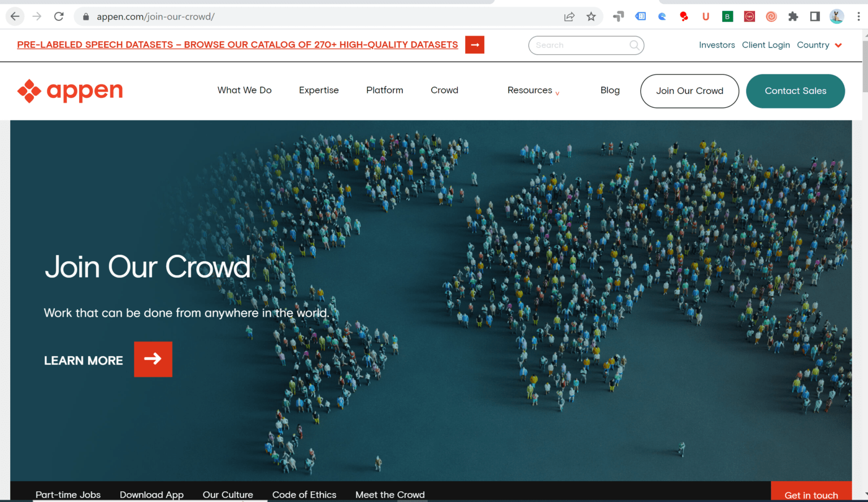This screenshot has width=868, height=502.
Task: Click the Contact Sales button
Action: pyautogui.click(x=796, y=91)
